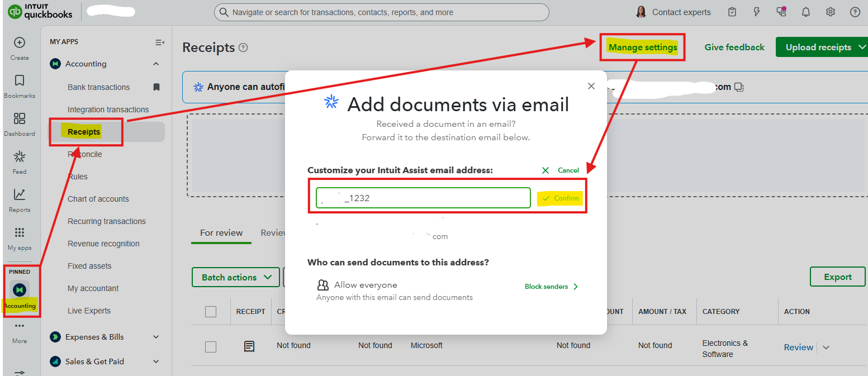Open the dropdown arrow next to Review action

(826, 348)
